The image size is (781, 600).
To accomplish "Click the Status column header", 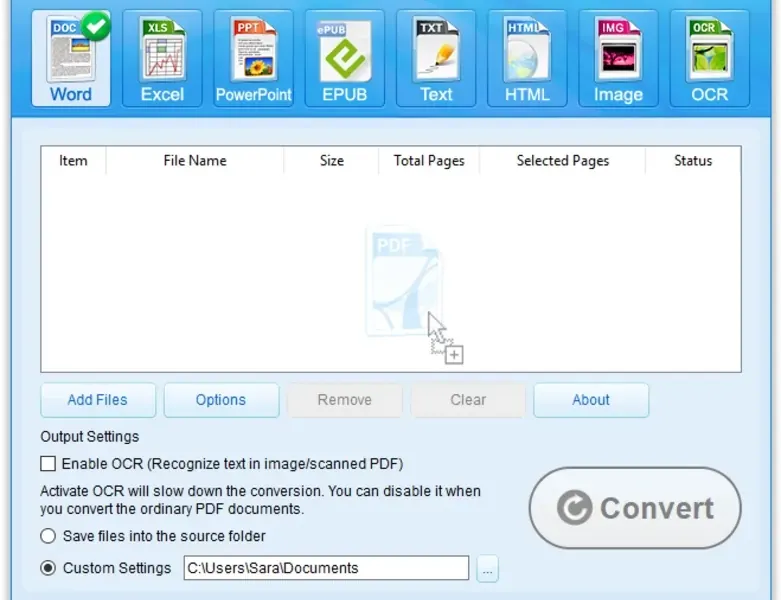I will [x=693, y=160].
